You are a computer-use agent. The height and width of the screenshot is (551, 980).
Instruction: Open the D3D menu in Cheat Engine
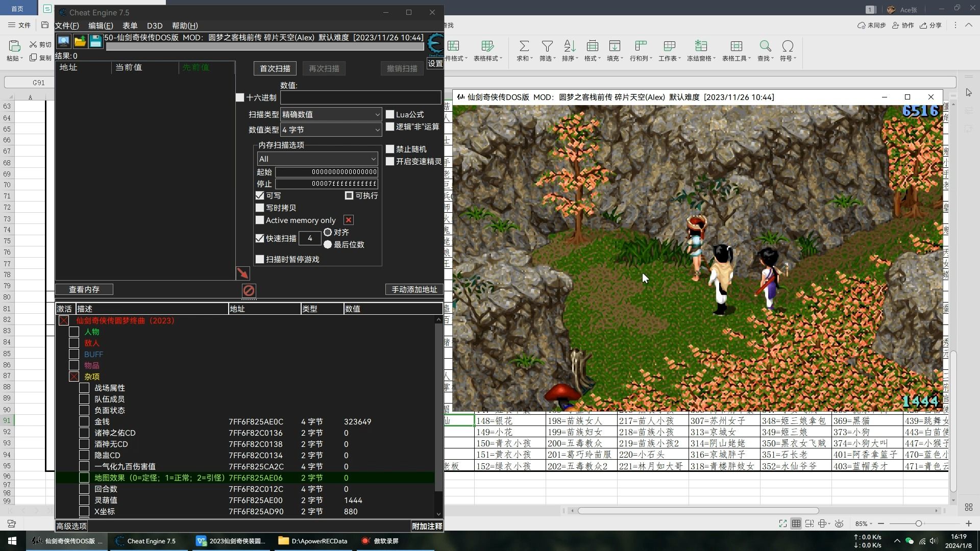click(155, 26)
